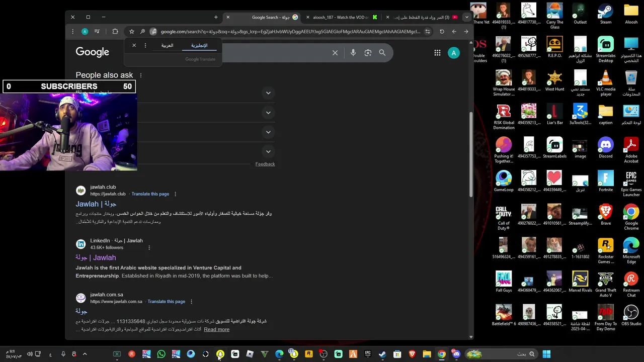644x362 pixels.
Task: Open translate popup three-dot options
Action: point(145,45)
